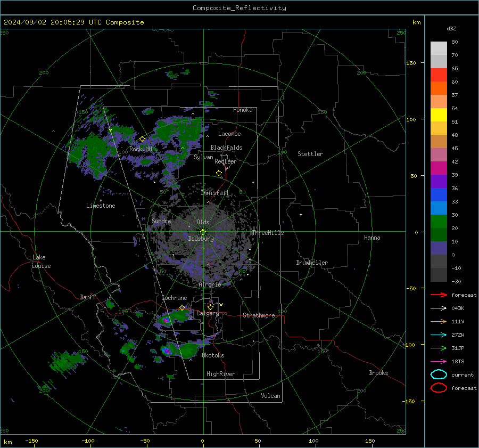The image size is (479, 448).
Task: Click the orange 111V arrow icon
Action: pos(439,321)
